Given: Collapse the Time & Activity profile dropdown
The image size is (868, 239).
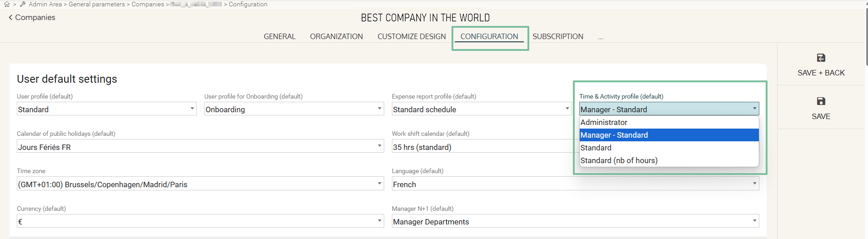Looking at the screenshot, I should tap(669, 109).
